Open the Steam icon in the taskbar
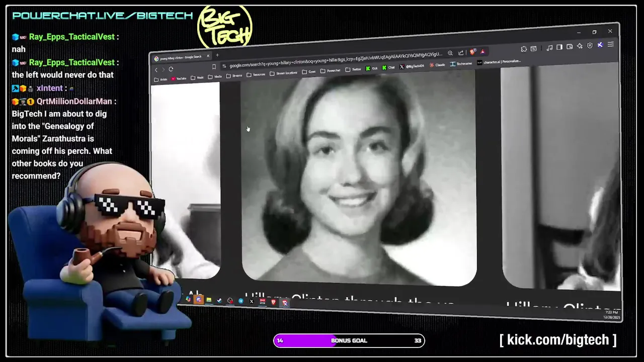This screenshot has width=644, height=362. [219, 300]
